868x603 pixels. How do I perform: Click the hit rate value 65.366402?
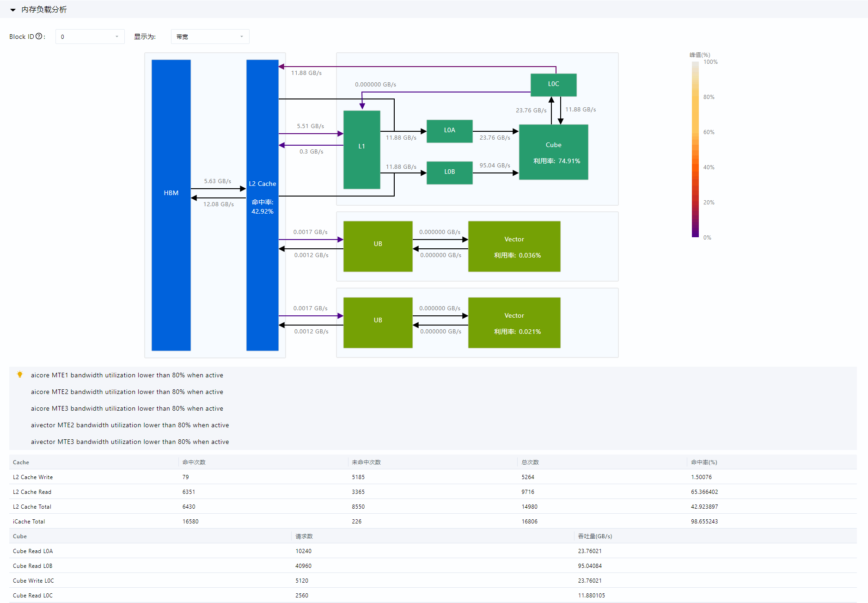pyautogui.click(x=704, y=492)
